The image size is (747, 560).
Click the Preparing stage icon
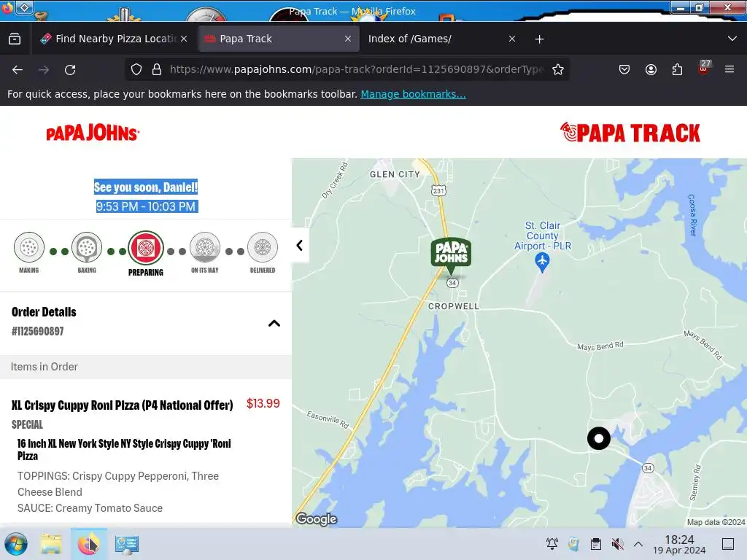(145, 248)
